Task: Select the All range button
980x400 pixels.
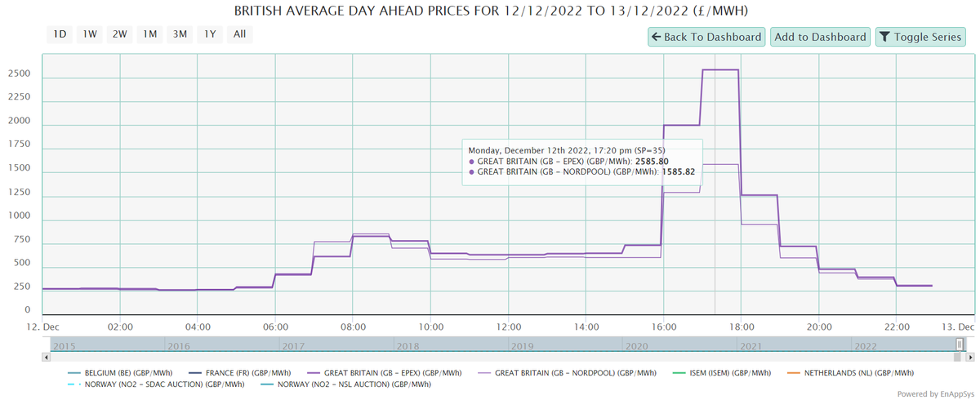Action: (x=239, y=34)
